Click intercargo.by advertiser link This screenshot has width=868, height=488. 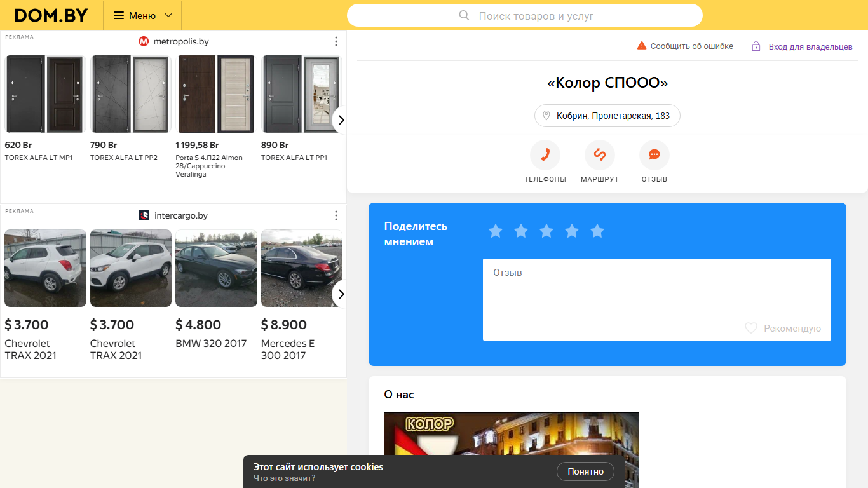pyautogui.click(x=181, y=215)
